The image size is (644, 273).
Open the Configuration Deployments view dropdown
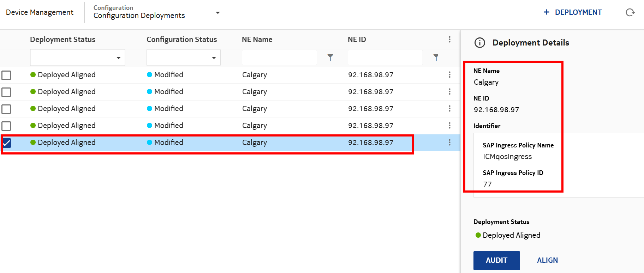(217, 13)
